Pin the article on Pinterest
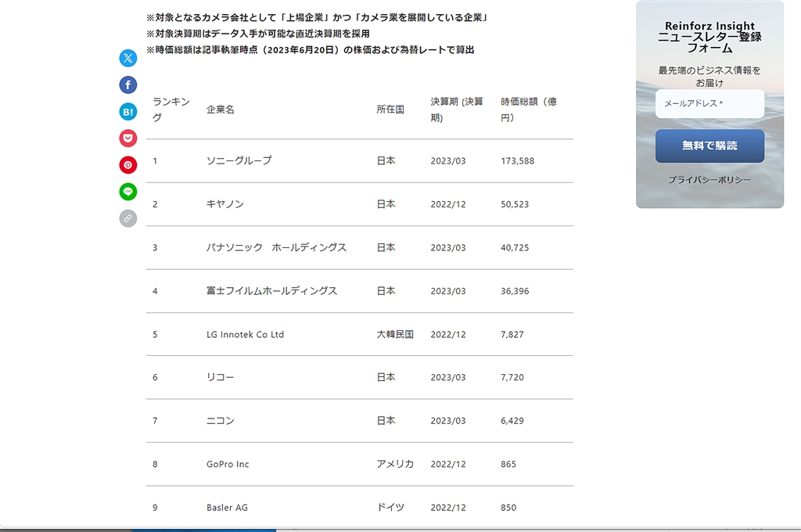The image size is (801, 532). (128, 165)
